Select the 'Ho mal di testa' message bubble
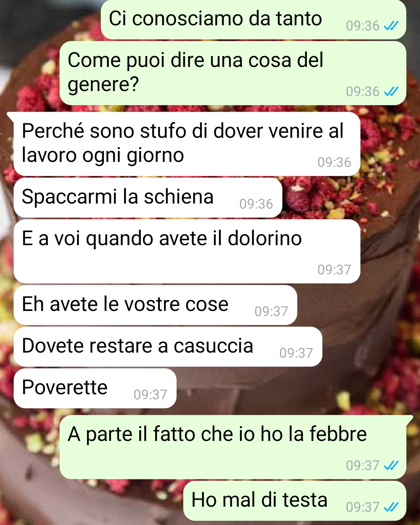Image resolution: width=420 pixels, height=525 pixels. click(x=294, y=501)
